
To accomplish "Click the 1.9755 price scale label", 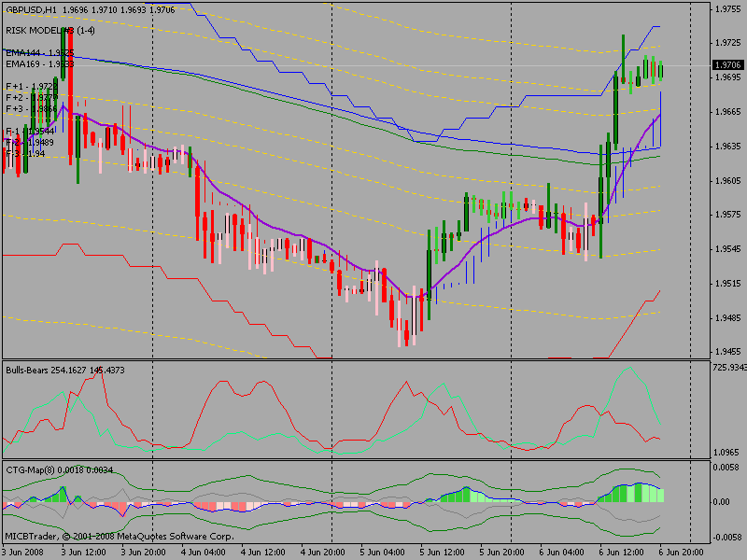I will (x=727, y=9).
